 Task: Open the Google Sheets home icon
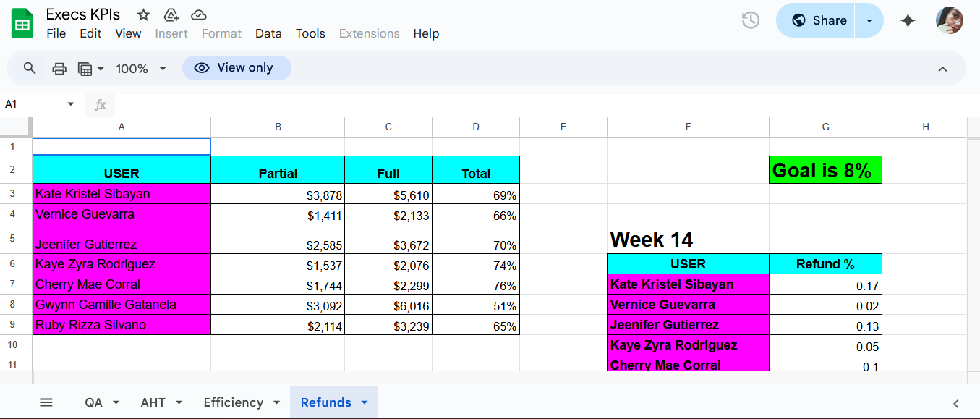[x=22, y=23]
